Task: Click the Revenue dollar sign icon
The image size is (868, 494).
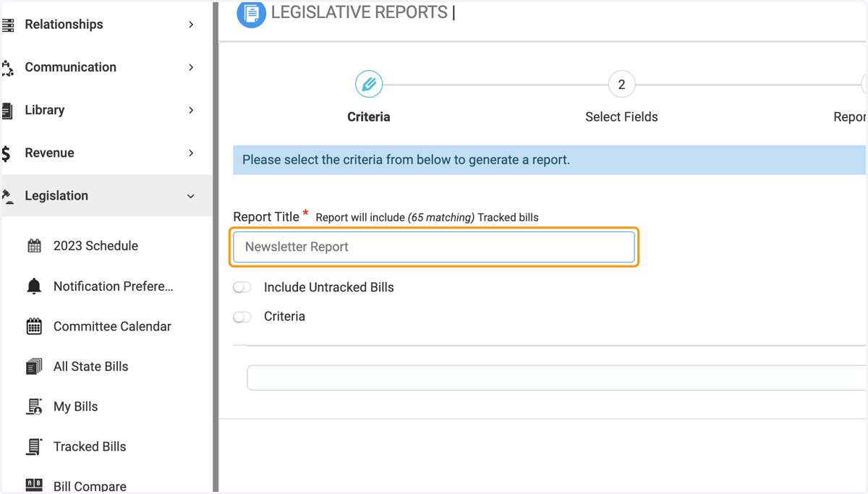Action: point(7,153)
